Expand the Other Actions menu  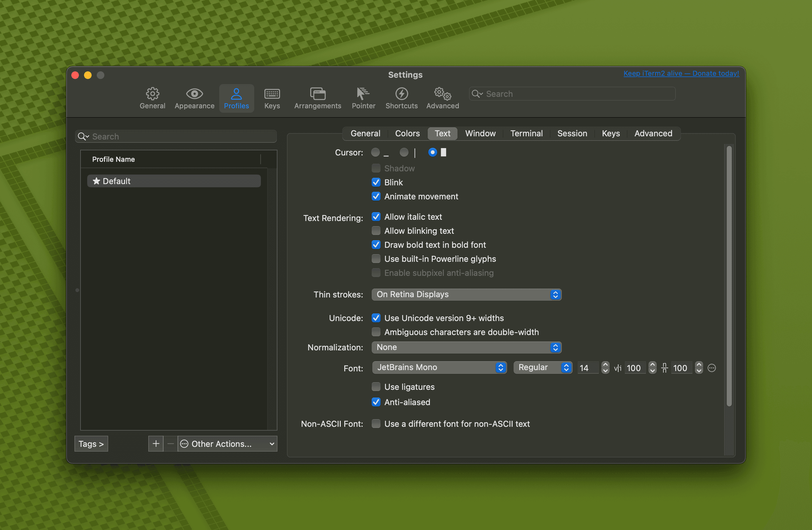click(227, 444)
